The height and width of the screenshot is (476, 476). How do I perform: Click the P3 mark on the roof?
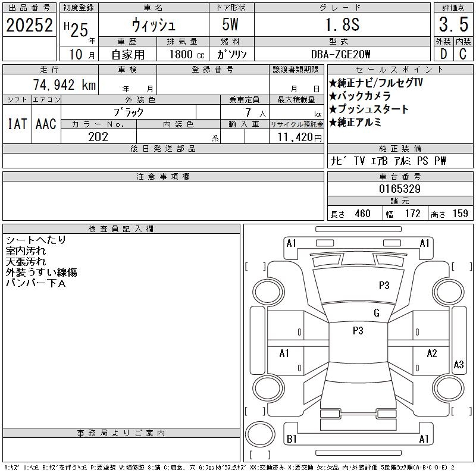(x=358, y=330)
